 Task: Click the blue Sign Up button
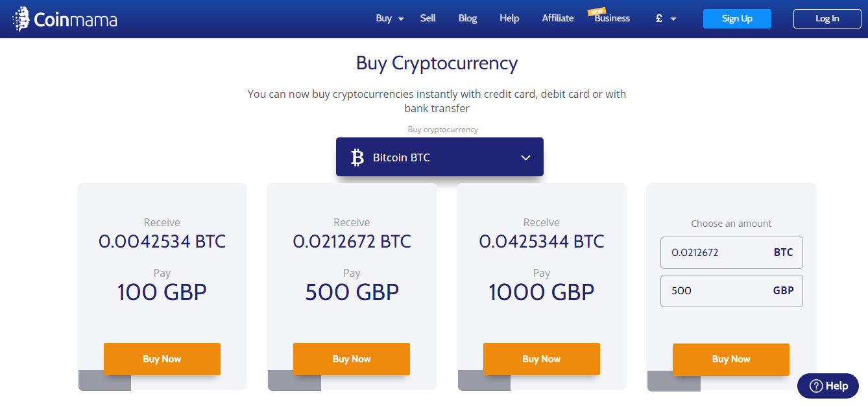737,19
